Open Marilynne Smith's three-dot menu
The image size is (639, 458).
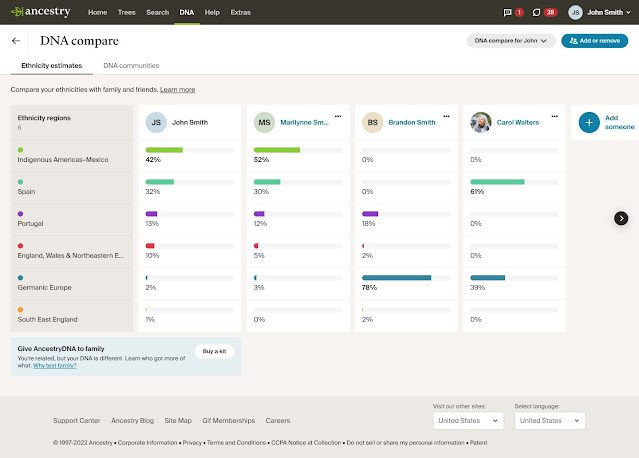(338, 117)
